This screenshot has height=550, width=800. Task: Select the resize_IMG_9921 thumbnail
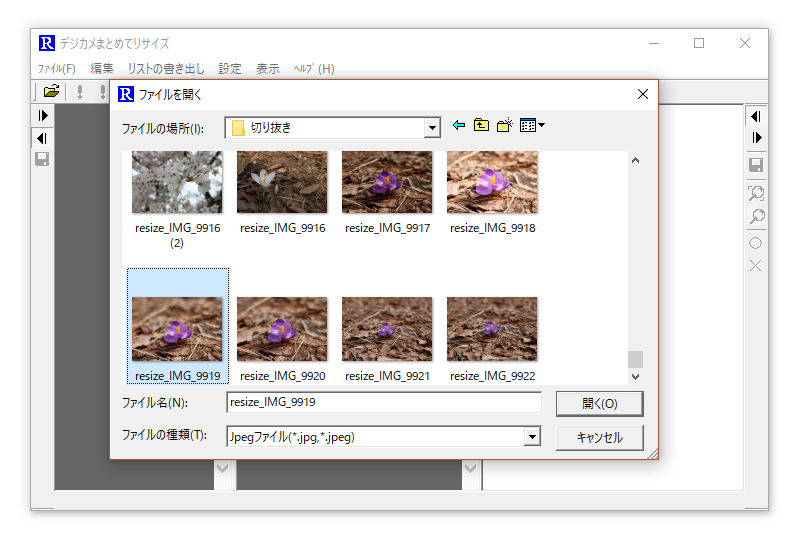[387, 329]
